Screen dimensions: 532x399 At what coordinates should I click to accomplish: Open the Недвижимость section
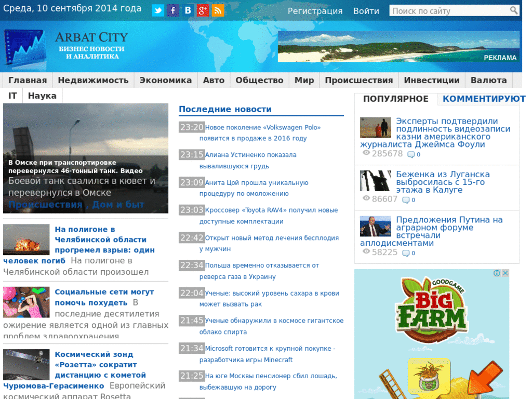pos(93,81)
